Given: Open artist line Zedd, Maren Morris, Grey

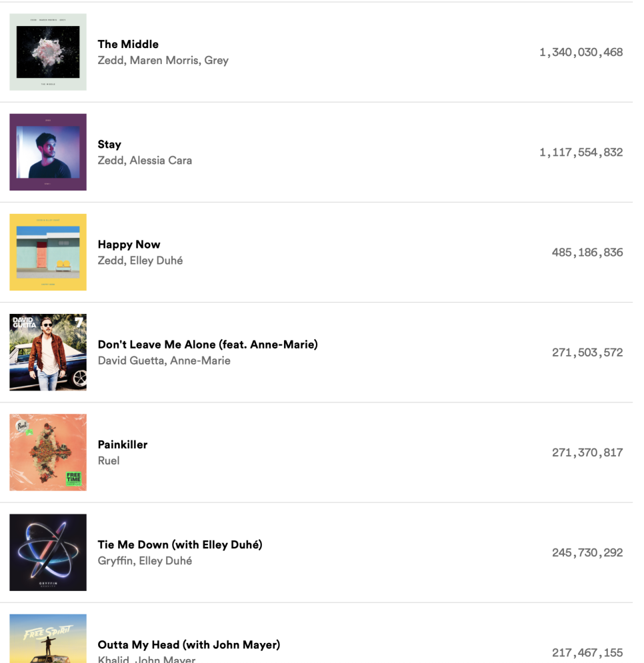Looking at the screenshot, I should [163, 60].
